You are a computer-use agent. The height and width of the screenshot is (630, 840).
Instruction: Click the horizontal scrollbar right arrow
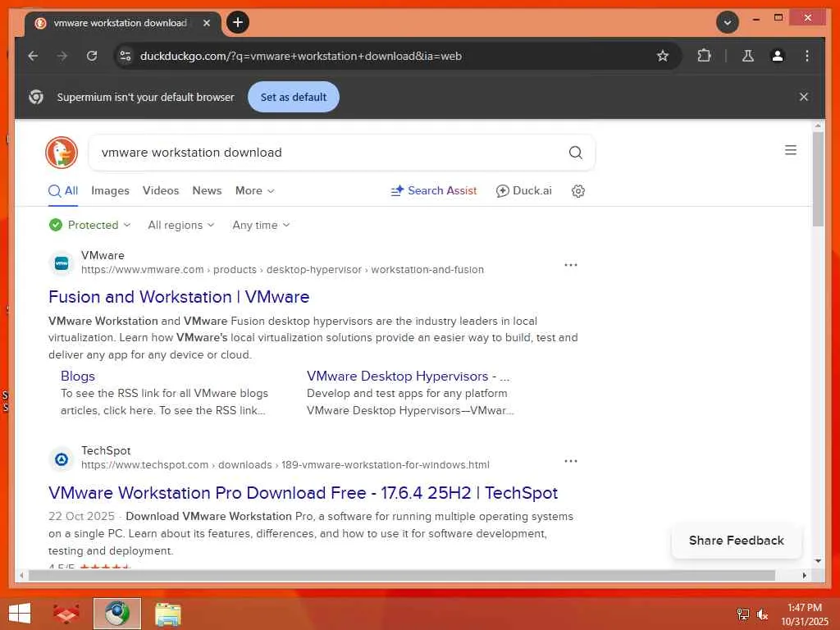[804, 575]
